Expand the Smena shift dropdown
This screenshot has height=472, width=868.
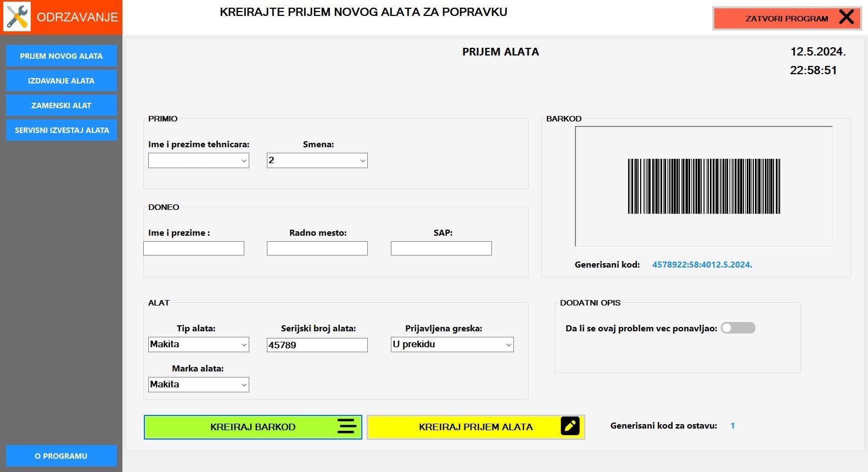(317, 160)
